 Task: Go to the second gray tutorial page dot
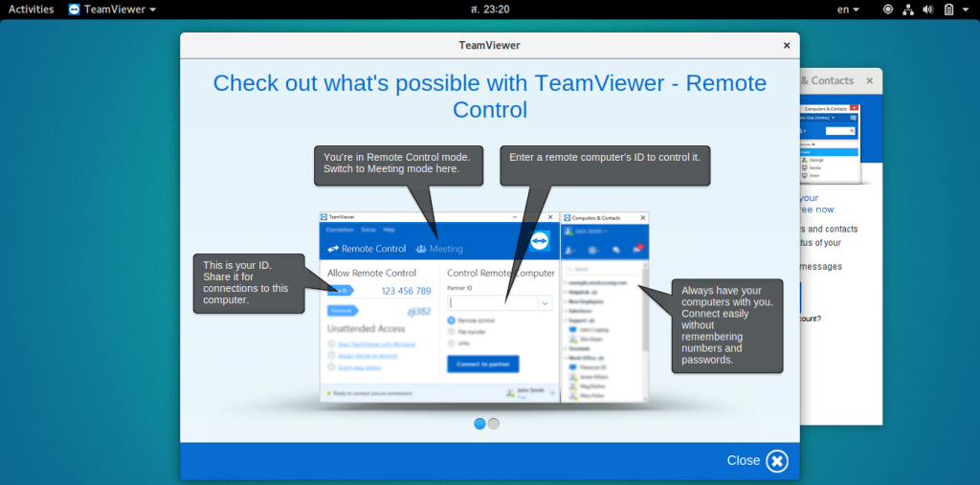pos(494,424)
